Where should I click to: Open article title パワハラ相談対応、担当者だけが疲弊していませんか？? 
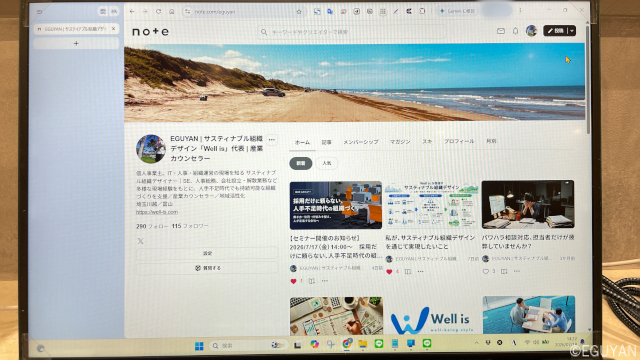point(528,242)
